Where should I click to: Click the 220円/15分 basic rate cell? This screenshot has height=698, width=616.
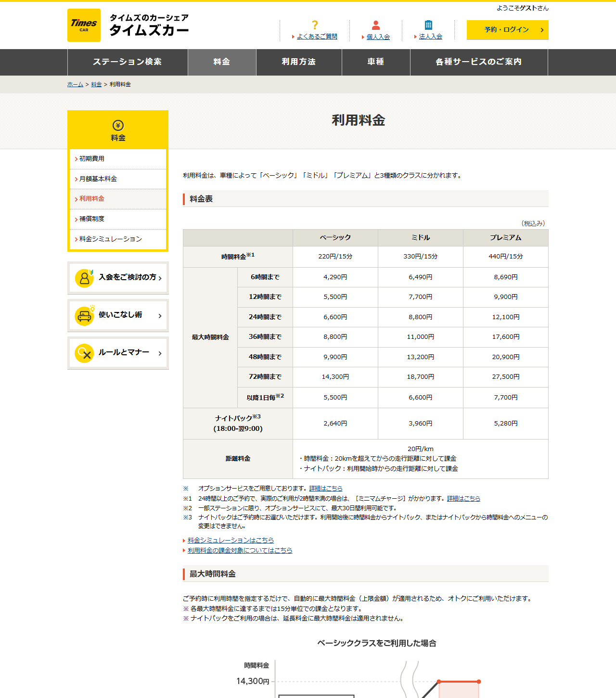click(x=335, y=257)
